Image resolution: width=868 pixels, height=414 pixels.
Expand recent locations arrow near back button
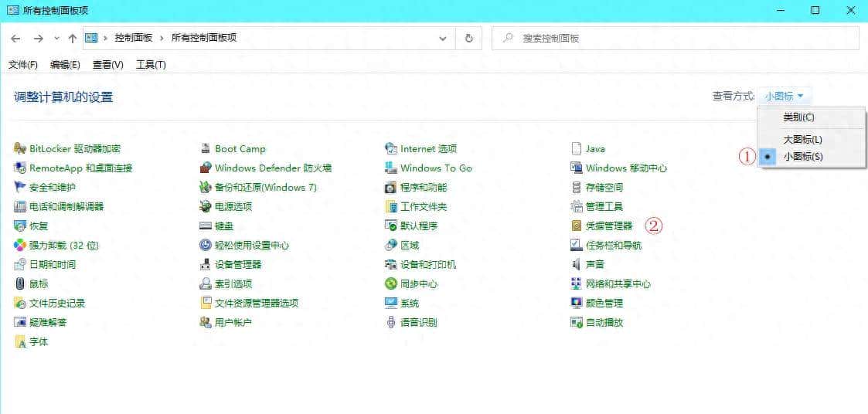(56, 38)
